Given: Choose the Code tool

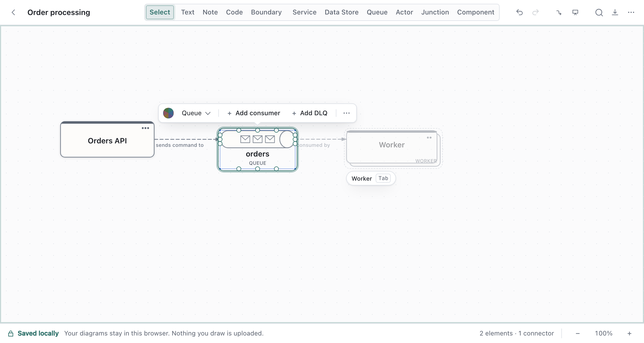Looking at the screenshot, I should (235, 12).
